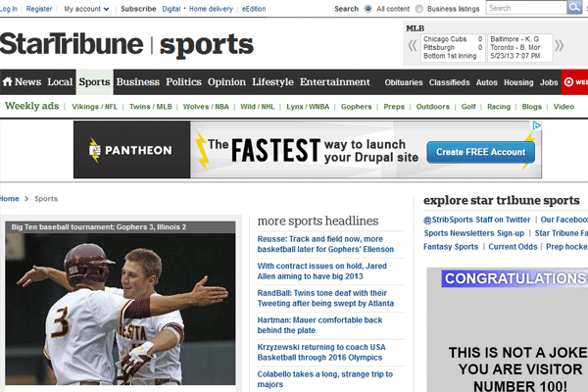Open the sports Video subsection
The width and height of the screenshot is (588, 392).
point(563,107)
